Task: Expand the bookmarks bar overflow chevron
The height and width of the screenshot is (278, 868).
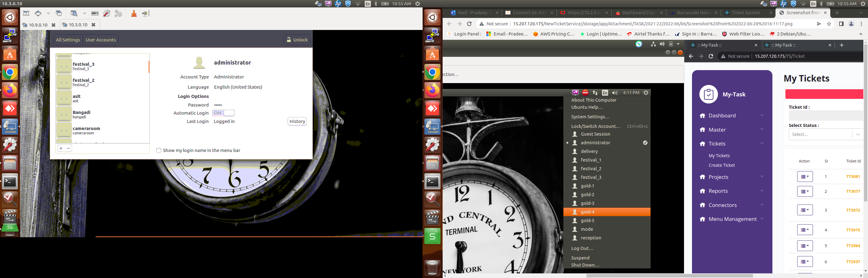Action: pyautogui.click(x=861, y=34)
